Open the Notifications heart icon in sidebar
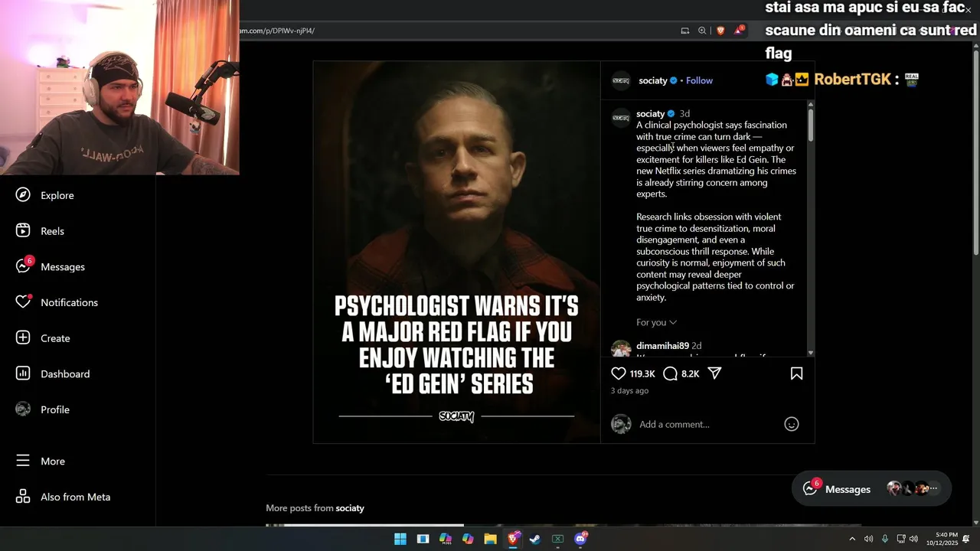This screenshot has height=551, width=980. (23, 302)
